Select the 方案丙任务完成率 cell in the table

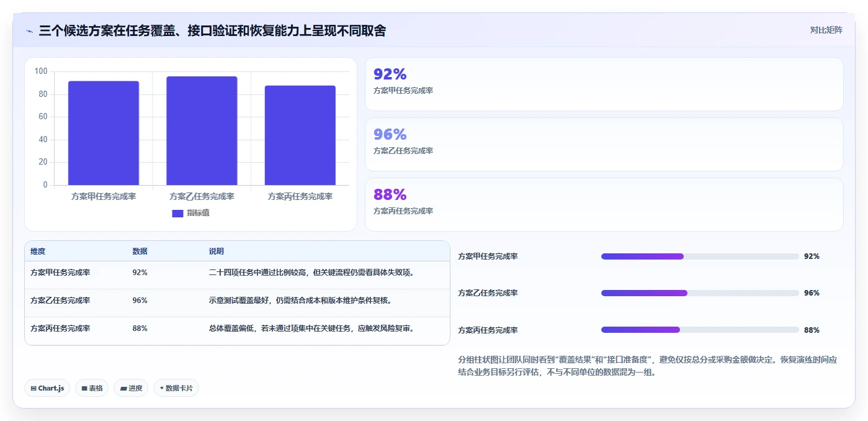coord(60,328)
